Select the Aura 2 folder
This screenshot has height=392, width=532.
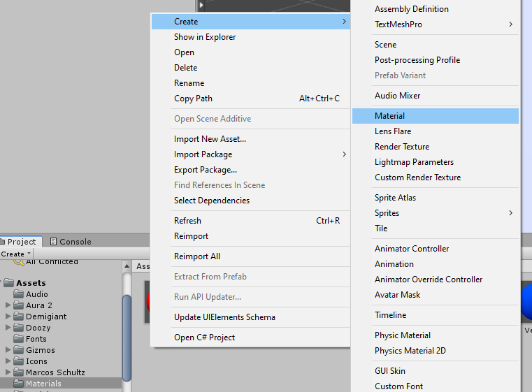click(x=38, y=305)
